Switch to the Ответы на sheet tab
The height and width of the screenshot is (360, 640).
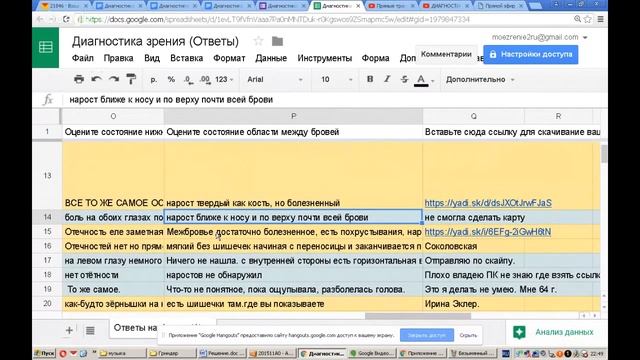point(135,328)
